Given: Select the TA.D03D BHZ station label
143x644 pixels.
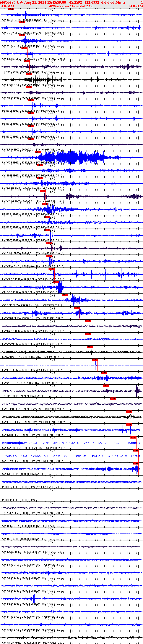Looking at the screenshot, I should pyautogui.click(x=32, y=513).
